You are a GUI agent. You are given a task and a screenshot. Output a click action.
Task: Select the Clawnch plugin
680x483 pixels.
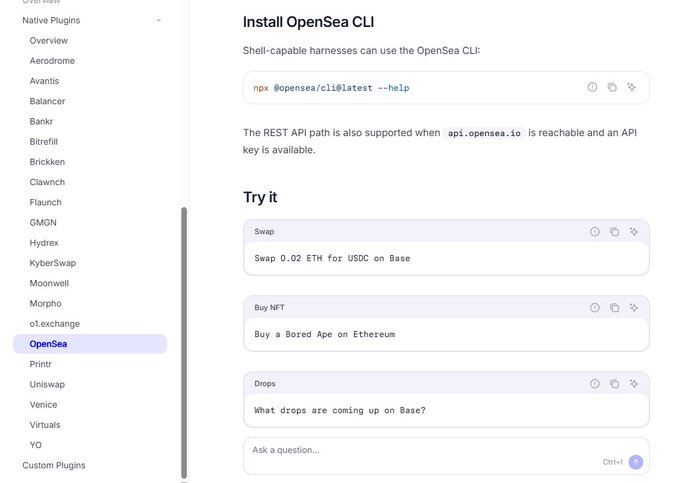click(47, 182)
